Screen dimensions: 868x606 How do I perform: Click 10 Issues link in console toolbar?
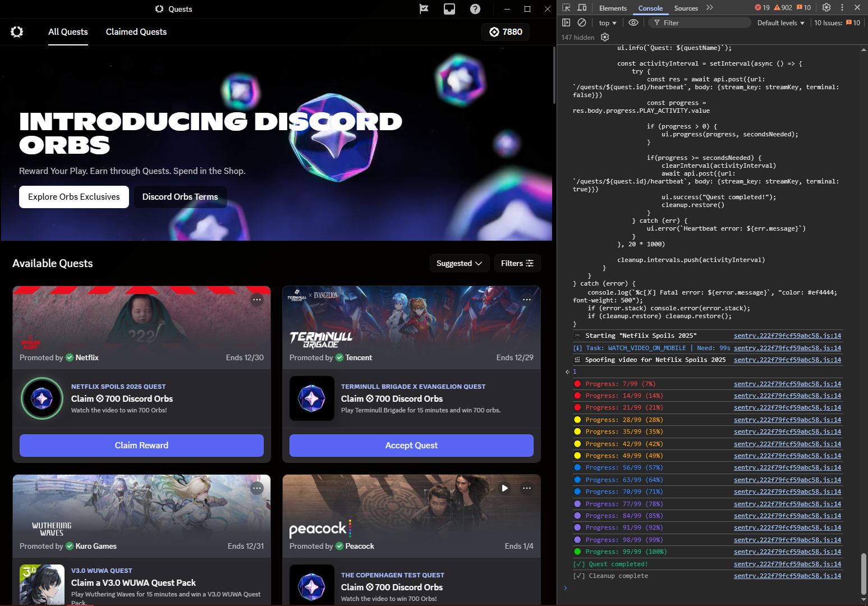point(837,22)
